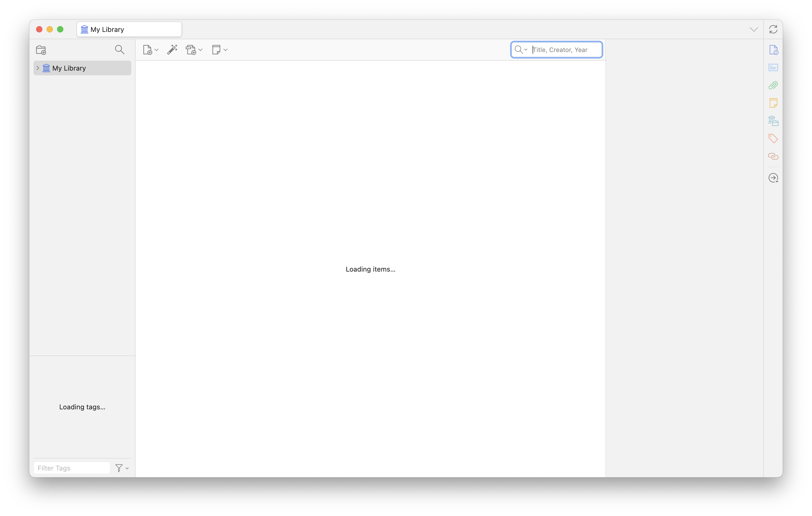Click the Add Item by Identifier wand
812x516 pixels.
coord(172,50)
